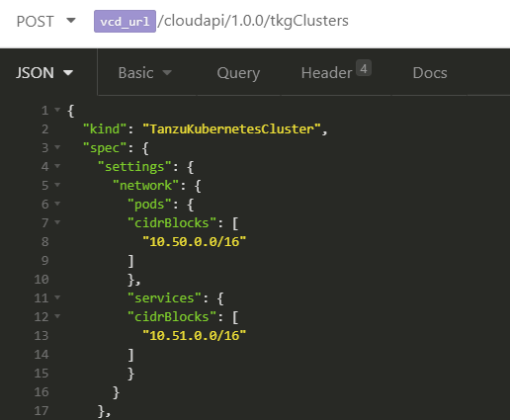The height and width of the screenshot is (420, 510).
Task: Click "cidrBlocks" key on line 7
Action: pos(172,223)
